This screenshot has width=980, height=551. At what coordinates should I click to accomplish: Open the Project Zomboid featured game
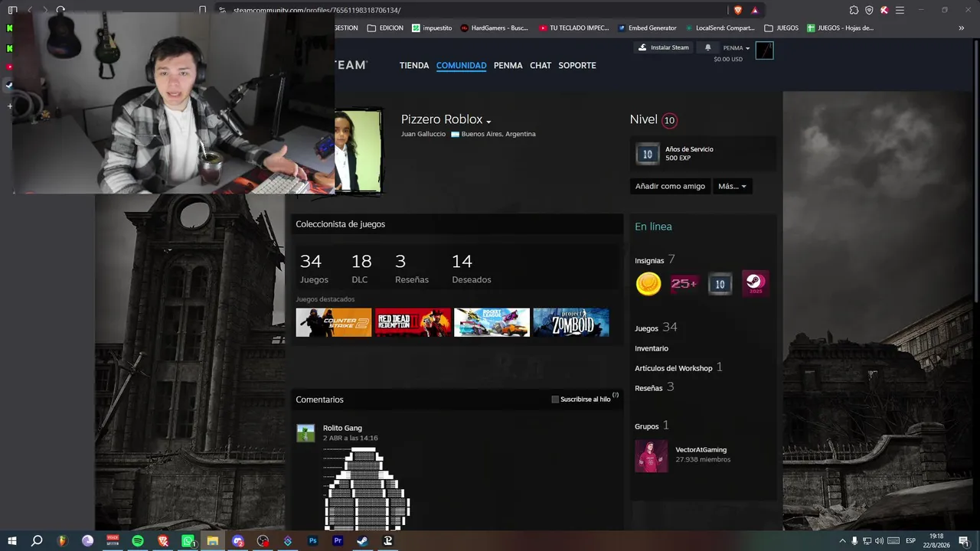[x=571, y=322]
